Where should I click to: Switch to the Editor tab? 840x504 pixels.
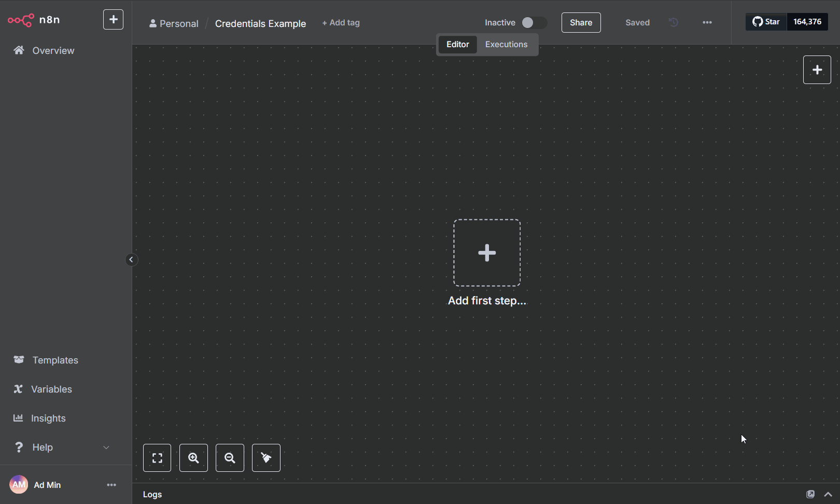coord(457,45)
